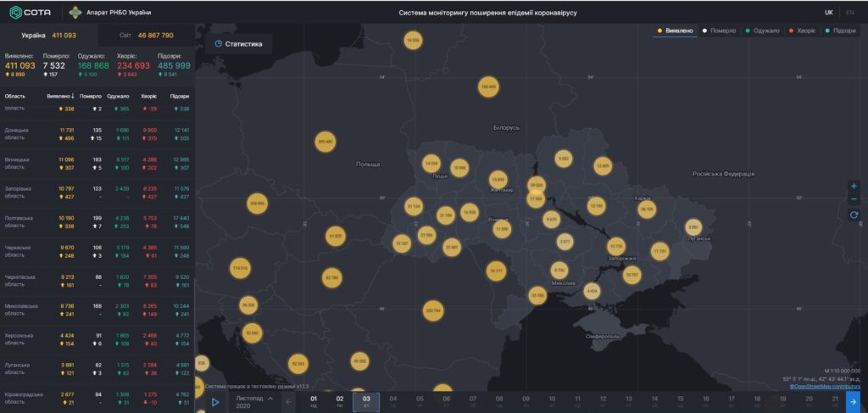
Task: Select the 3 881 marker near Луганськ
Action: (x=693, y=227)
